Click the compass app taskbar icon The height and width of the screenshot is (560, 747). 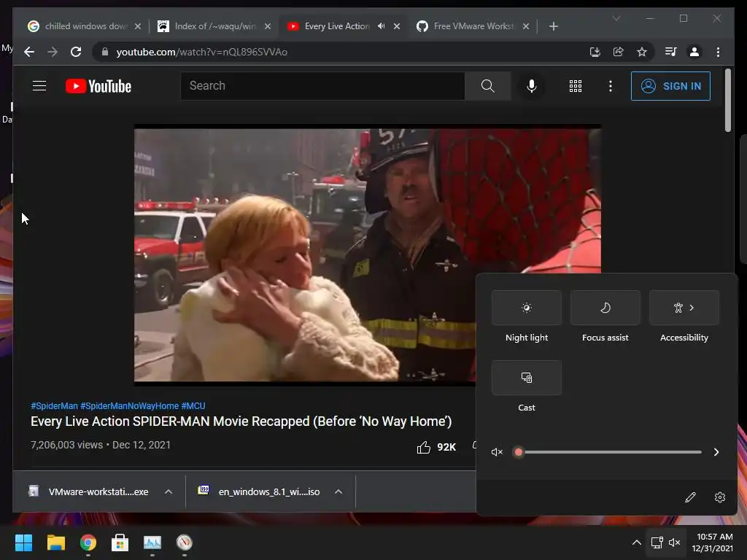click(185, 542)
